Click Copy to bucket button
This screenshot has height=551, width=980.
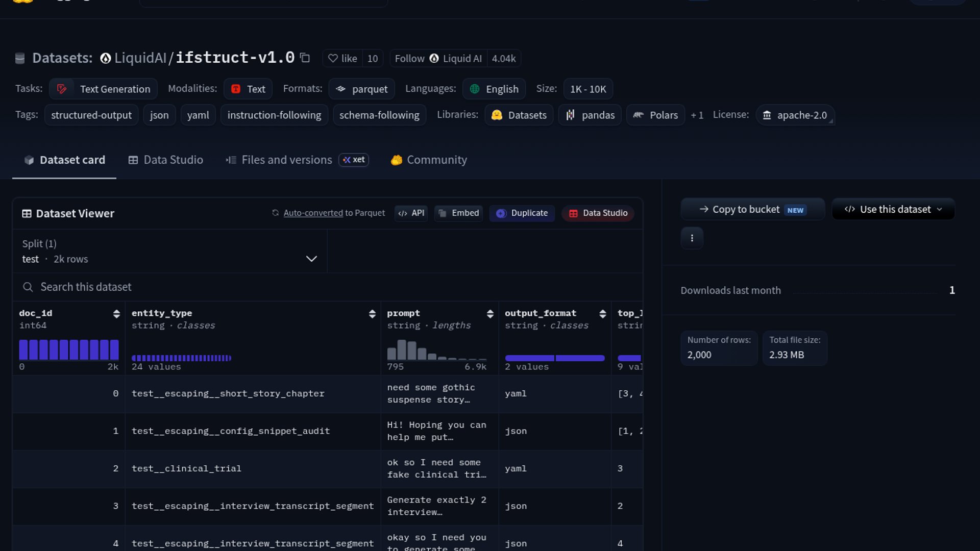(752, 209)
